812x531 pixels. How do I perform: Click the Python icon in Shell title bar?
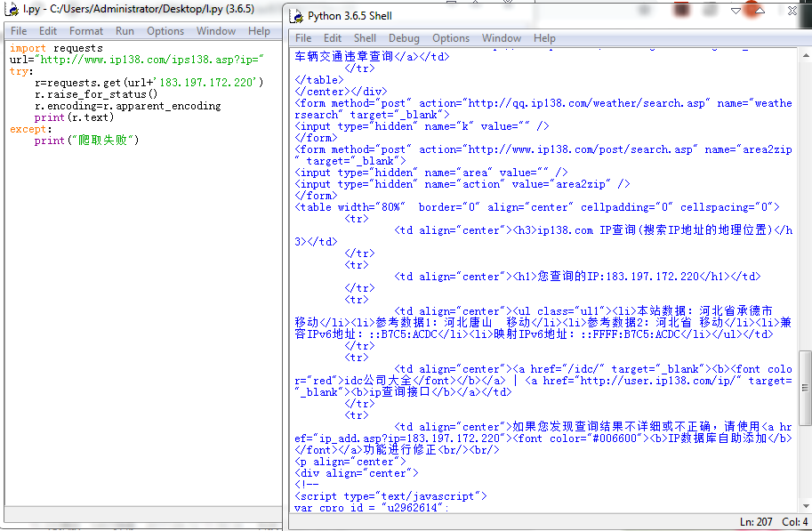(x=297, y=16)
